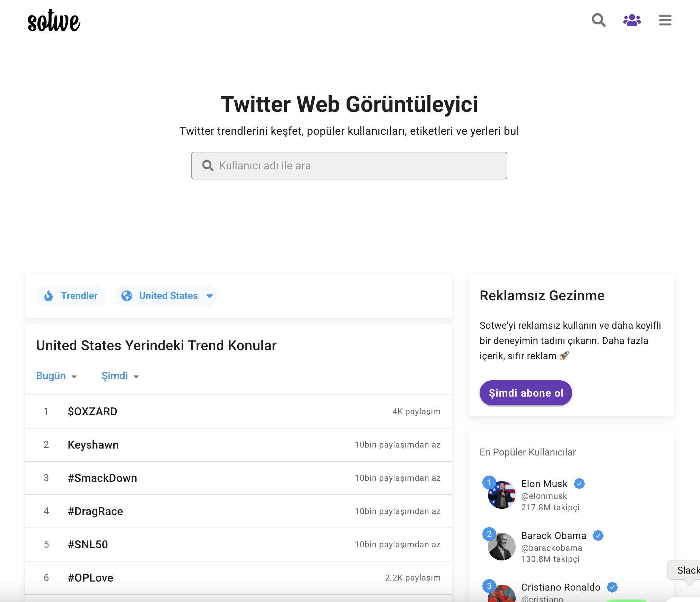This screenshot has height=602, width=700.
Task: Open the Şimdi time dropdown
Action: 120,376
